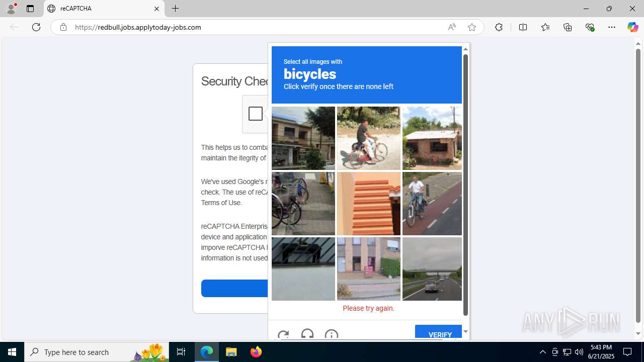Toggle Split screen view
The height and width of the screenshot is (362, 644).
click(523, 27)
